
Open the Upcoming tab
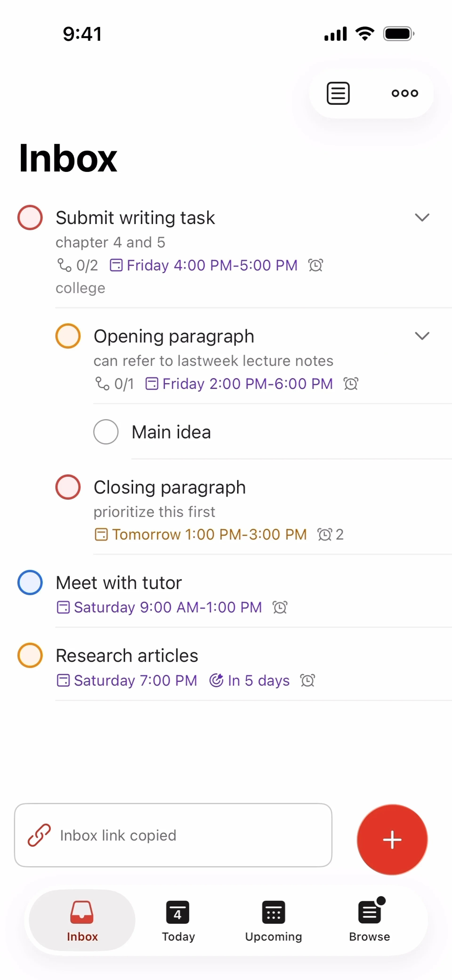pyautogui.click(x=273, y=920)
